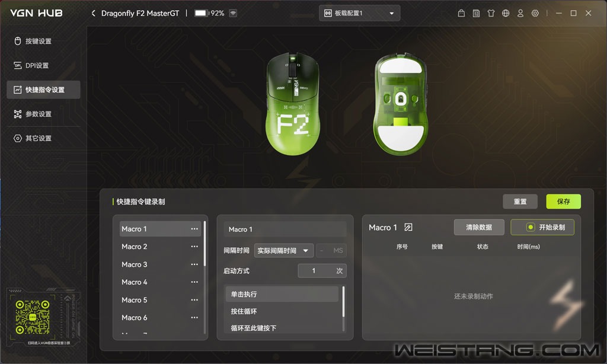Open the calculator-style icon in the top bar
607x364 pixels.
(476, 13)
